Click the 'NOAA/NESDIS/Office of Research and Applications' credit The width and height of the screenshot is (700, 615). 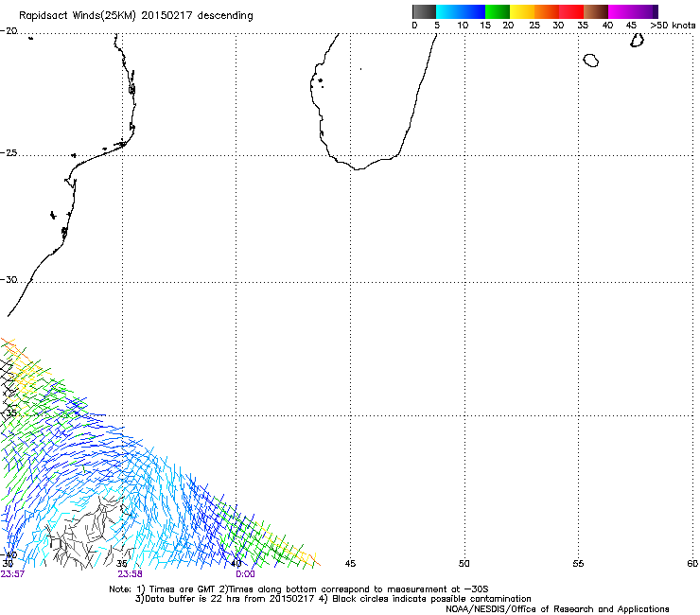click(x=557, y=609)
